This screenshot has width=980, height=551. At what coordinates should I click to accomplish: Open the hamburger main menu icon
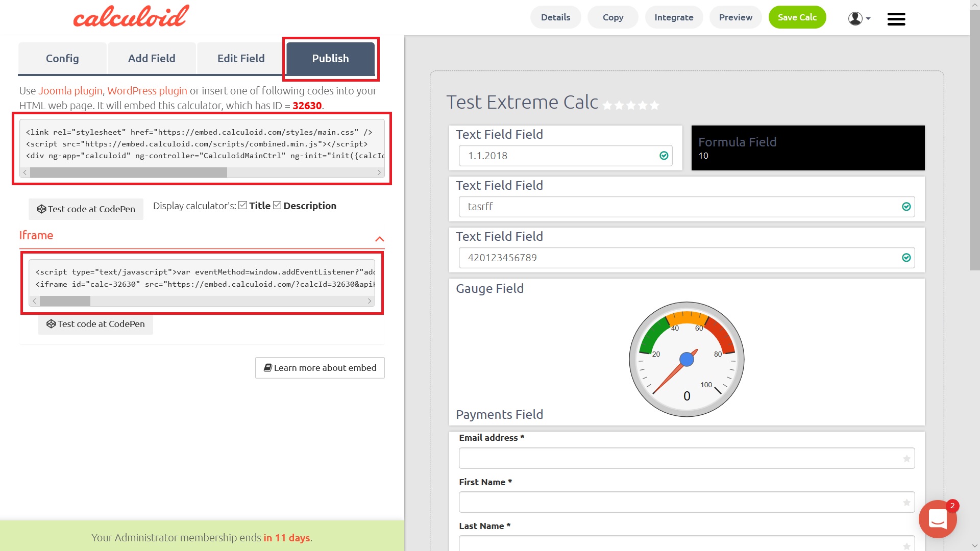tap(896, 19)
